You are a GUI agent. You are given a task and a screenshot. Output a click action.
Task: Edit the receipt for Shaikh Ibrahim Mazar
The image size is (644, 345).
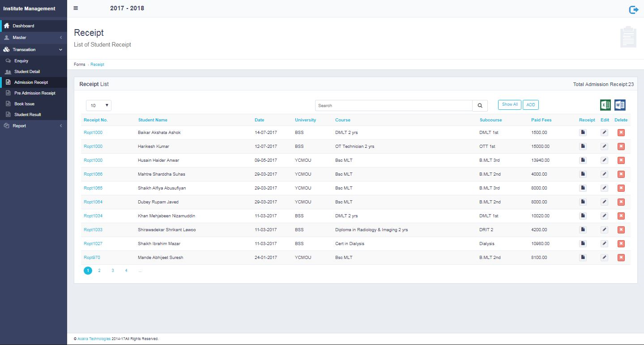pos(604,244)
